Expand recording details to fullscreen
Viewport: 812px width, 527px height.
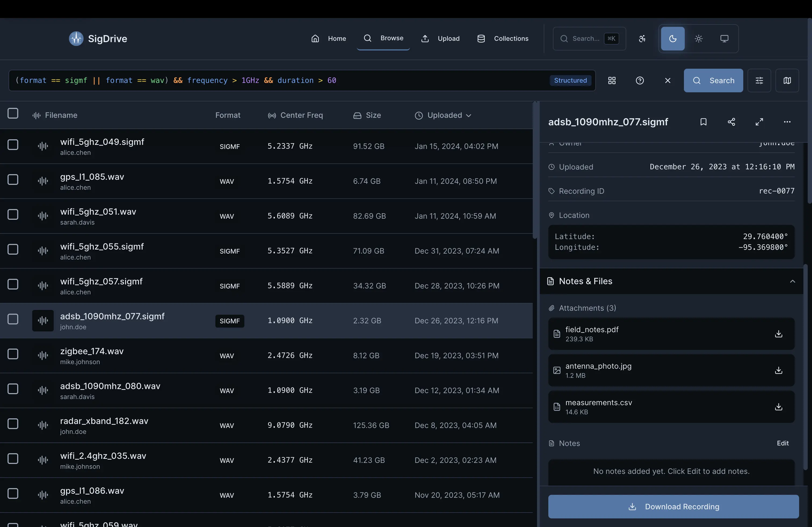click(759, 122)
